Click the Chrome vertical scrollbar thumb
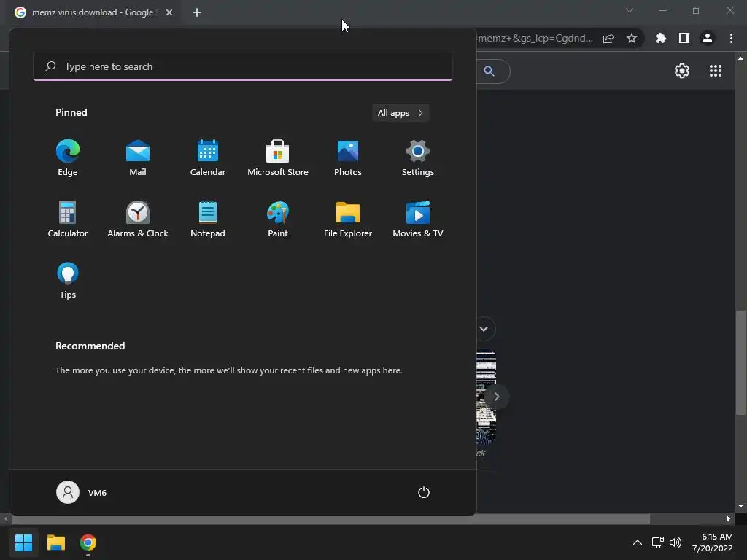 pyautogui.click(x=740, y=362)
